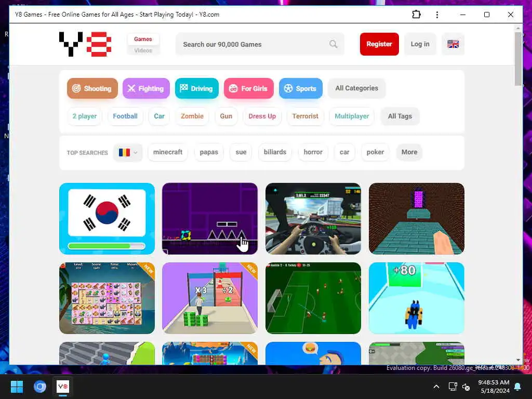Viewport: 532px width, 399px height.
Task: Select the Multiplayer tag
Action: [x=352, y=116]
